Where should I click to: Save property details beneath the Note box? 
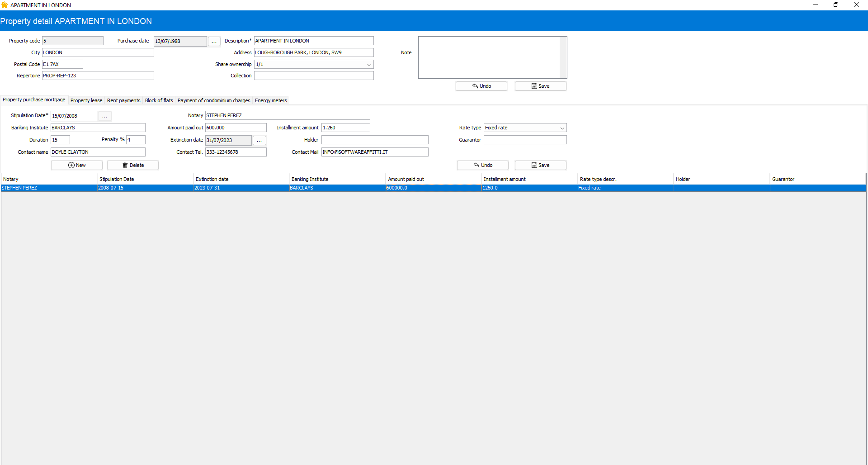coord(540,86)
